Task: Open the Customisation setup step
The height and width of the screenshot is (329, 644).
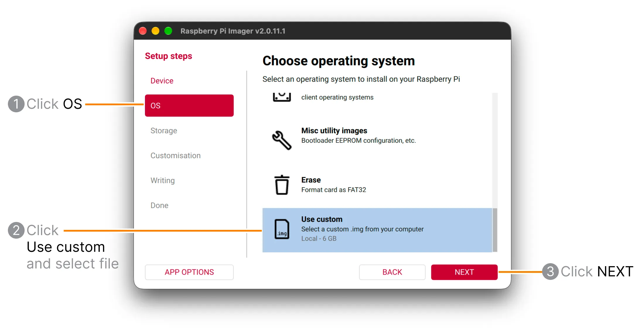Action: (189, 156)
